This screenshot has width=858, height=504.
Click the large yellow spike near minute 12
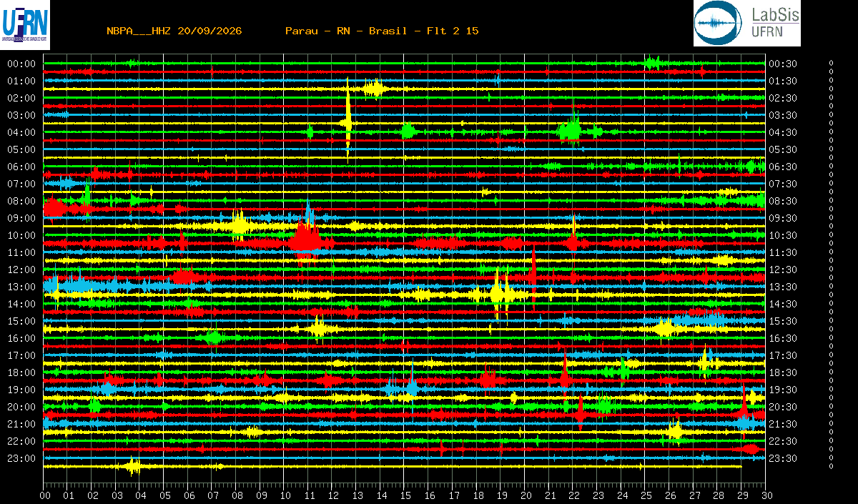click(x=348, y=120)
